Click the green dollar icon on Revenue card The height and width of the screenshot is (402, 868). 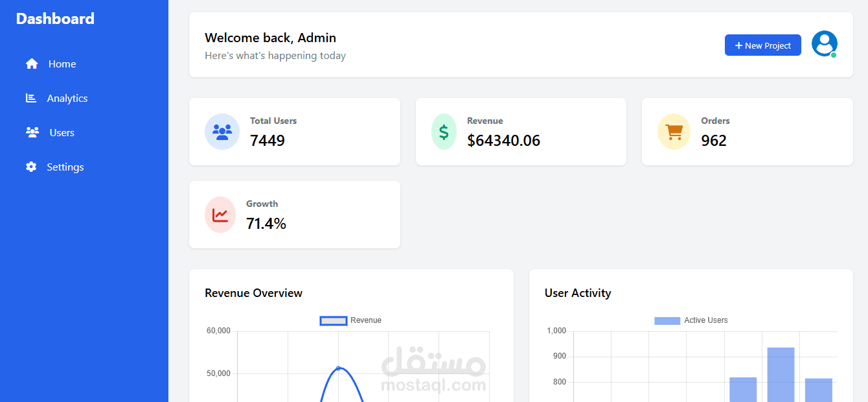[x=444, y=132]
